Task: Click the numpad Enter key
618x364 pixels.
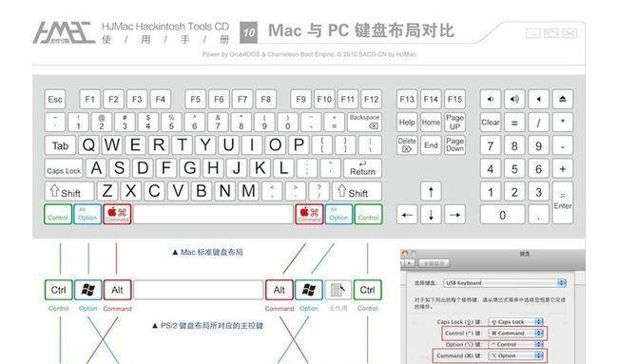Action: (x=563, y=202)
